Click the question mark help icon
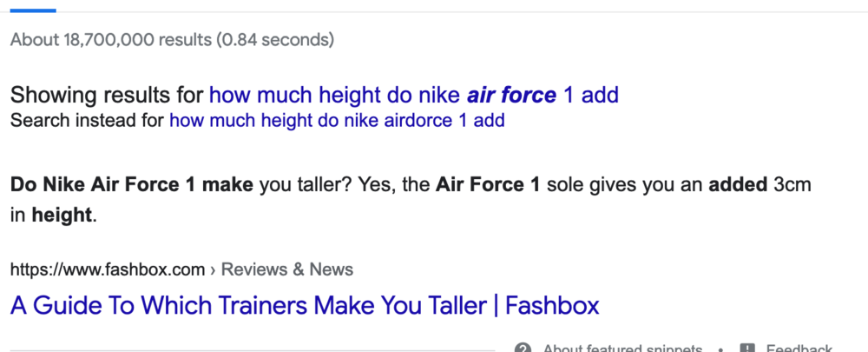868x352 pixels. (x=523, y=349)
